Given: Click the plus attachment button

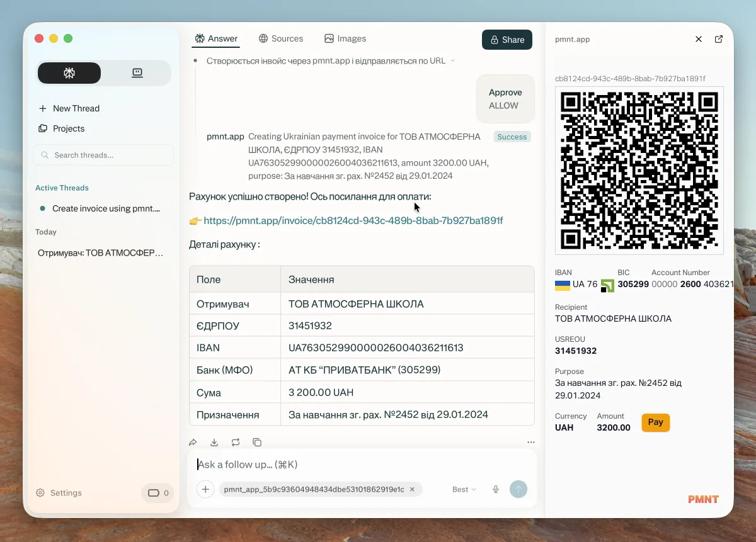Looking at the screenshot, I should (205, 489).
